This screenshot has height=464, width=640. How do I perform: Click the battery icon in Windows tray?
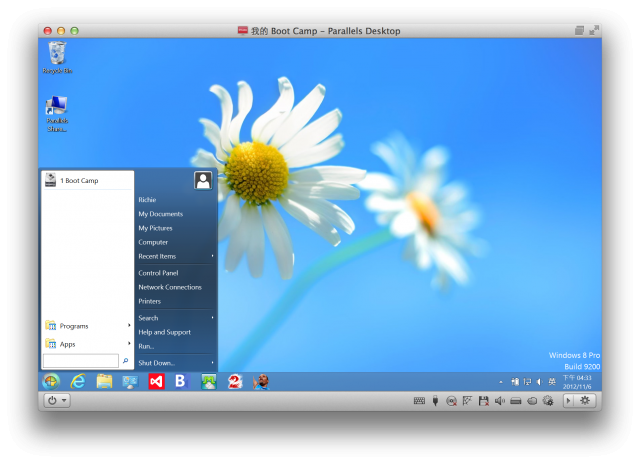pos(515,382)
